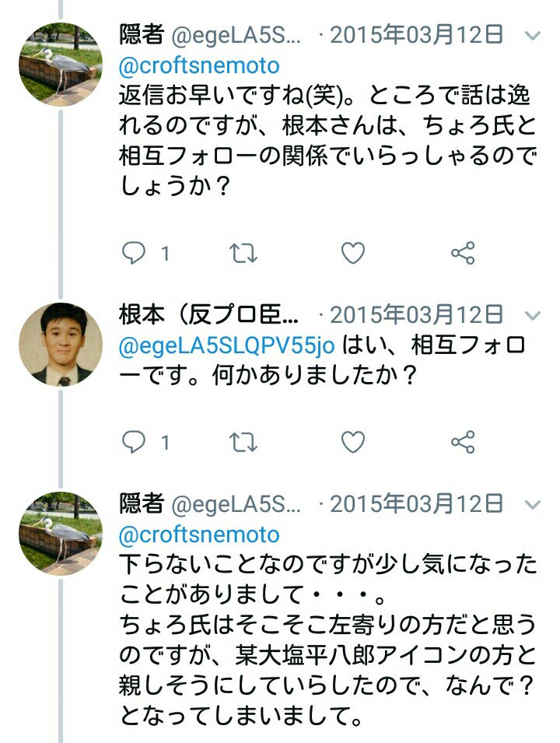
Task: Open options menu on the first tweet
Action: (532, 35)
